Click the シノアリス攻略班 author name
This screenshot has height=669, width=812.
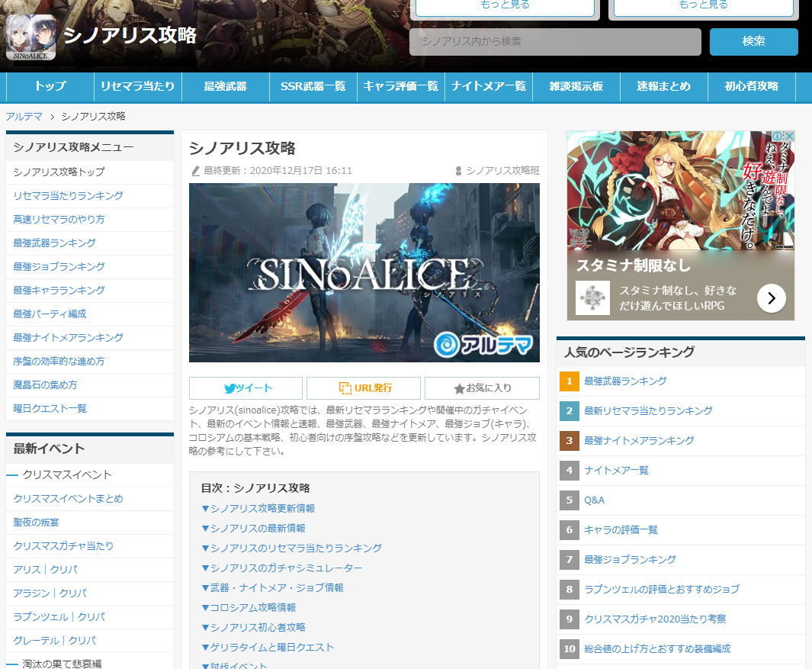[502, 170]
